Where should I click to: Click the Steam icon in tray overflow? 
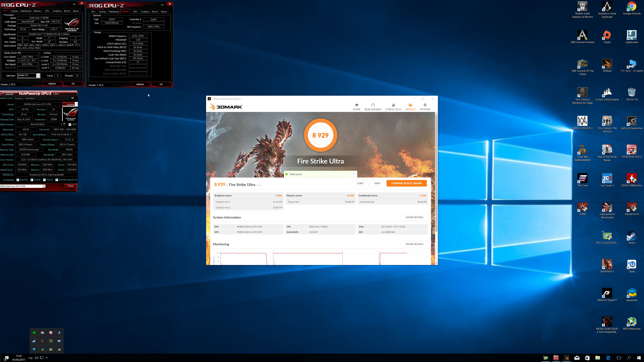[34, 341]
